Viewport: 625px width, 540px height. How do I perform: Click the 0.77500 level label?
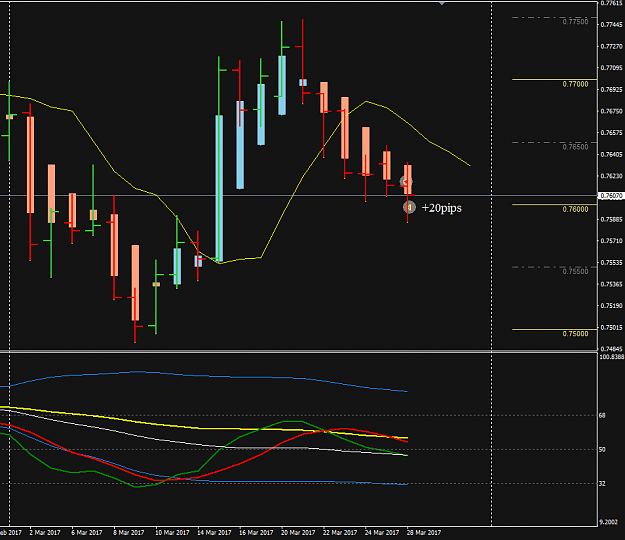coord(575,22)
